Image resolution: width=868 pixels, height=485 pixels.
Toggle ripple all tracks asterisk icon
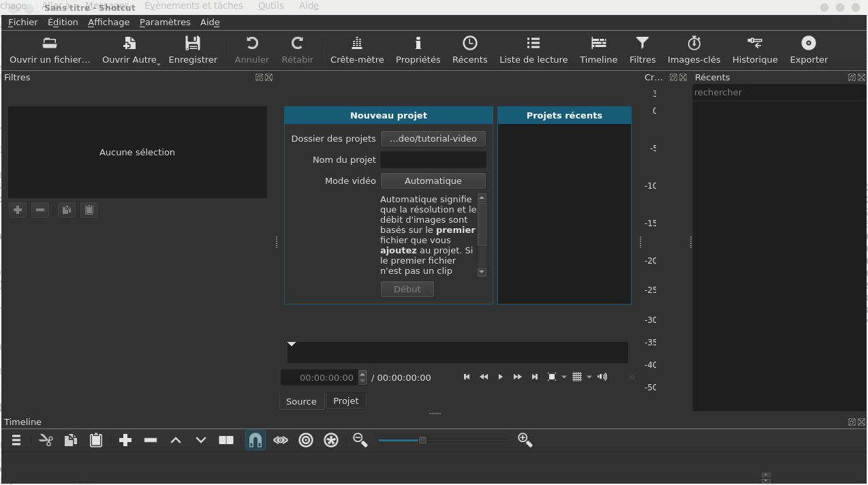coord(331,440)
